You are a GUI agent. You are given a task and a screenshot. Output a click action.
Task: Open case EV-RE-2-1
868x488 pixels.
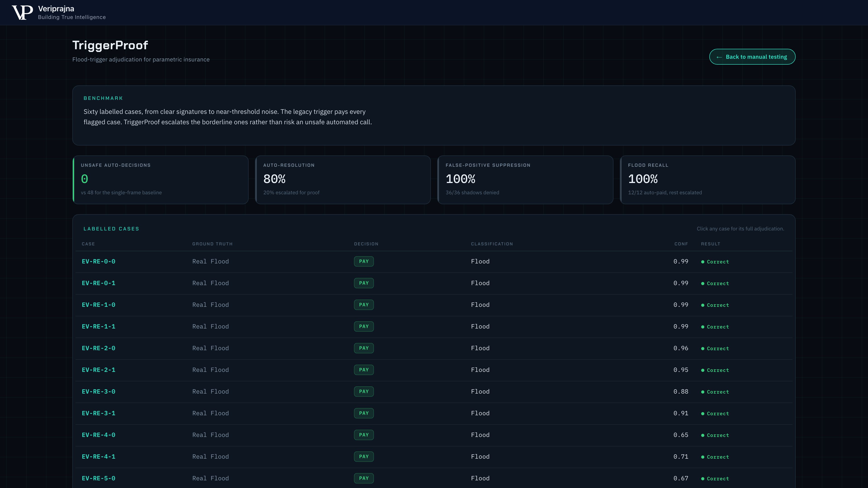tap(98, 370)
